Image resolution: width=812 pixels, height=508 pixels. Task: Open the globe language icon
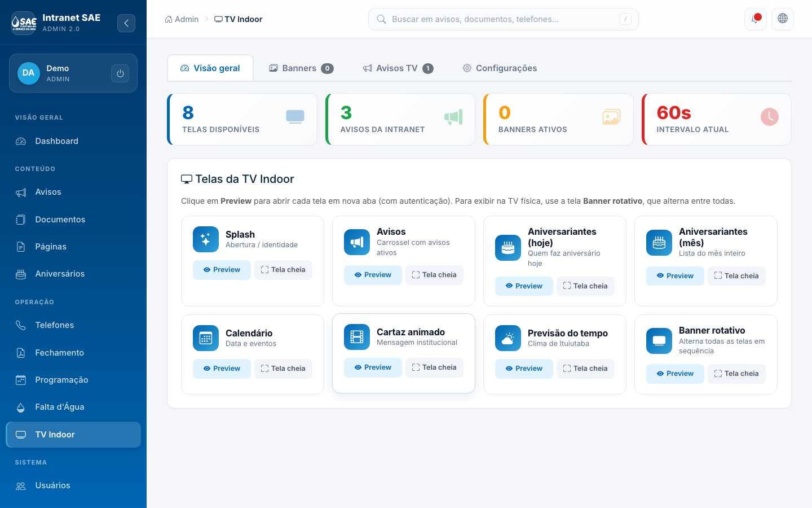[x=783, y=19]
